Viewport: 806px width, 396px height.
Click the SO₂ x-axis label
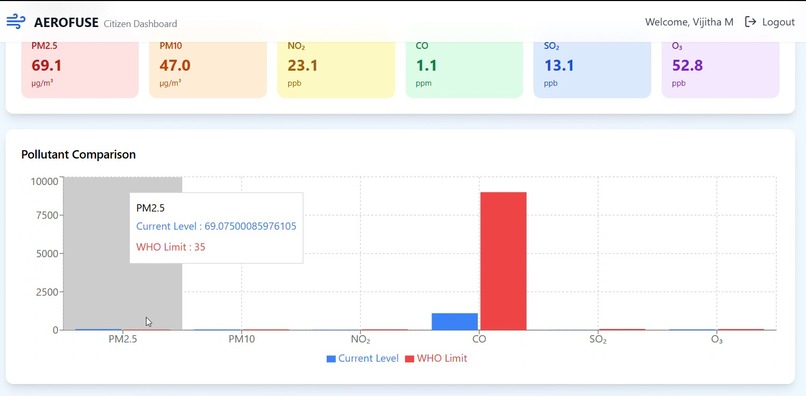(x=598, y=340)
